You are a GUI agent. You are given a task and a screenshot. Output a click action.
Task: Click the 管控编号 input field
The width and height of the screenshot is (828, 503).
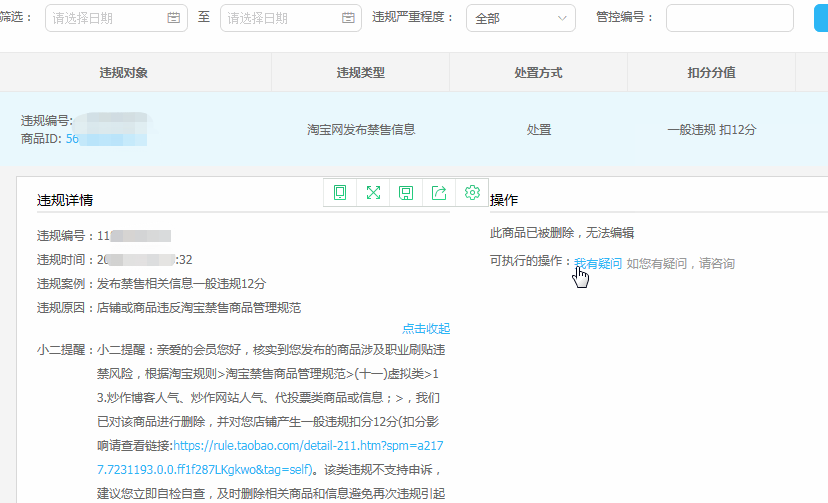[730, 18]
